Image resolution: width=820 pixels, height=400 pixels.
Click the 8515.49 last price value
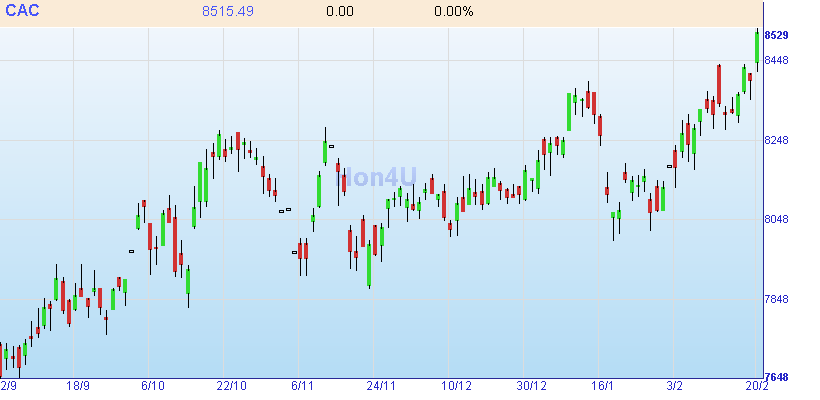pos(227,12)
